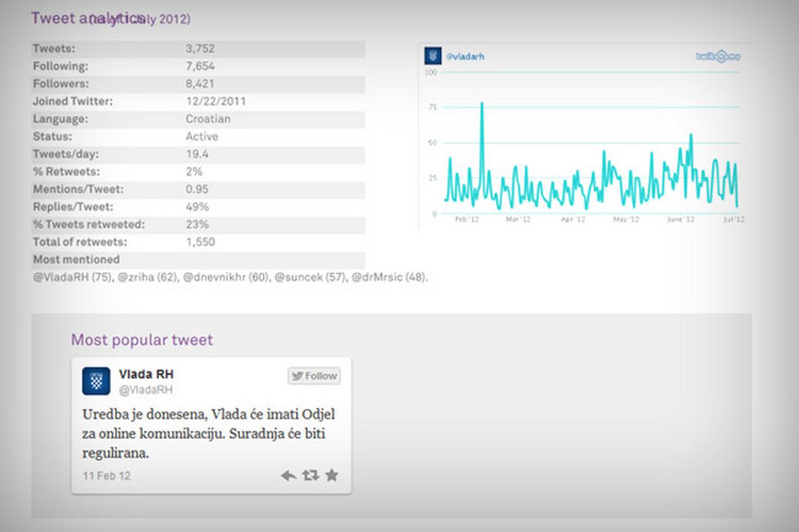Click the @suncek (57) mention

310,278
